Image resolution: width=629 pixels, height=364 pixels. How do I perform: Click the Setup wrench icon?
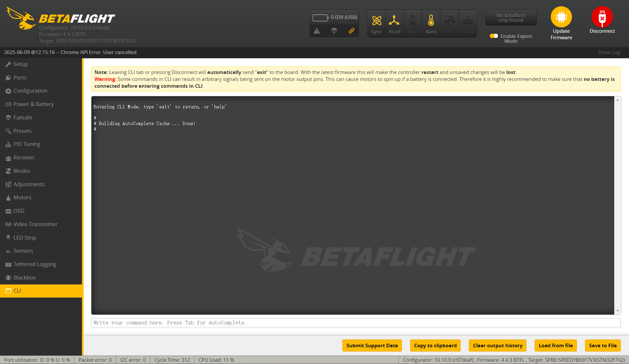(8, 64)
